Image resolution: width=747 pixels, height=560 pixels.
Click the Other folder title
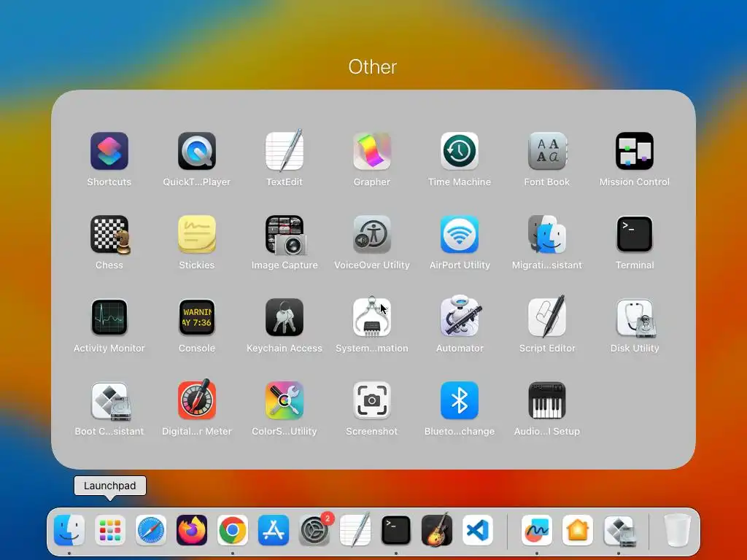(373, 67)
